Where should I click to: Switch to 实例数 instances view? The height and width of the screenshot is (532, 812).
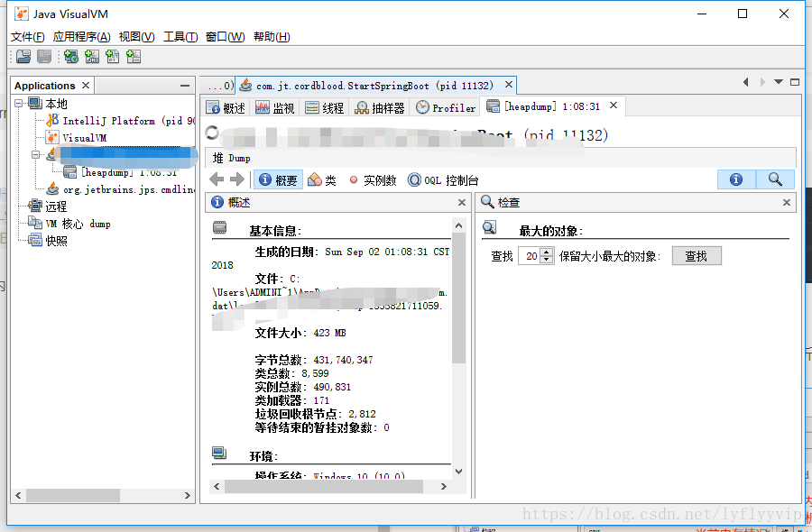pyautogui.click(x=373, y=179)
